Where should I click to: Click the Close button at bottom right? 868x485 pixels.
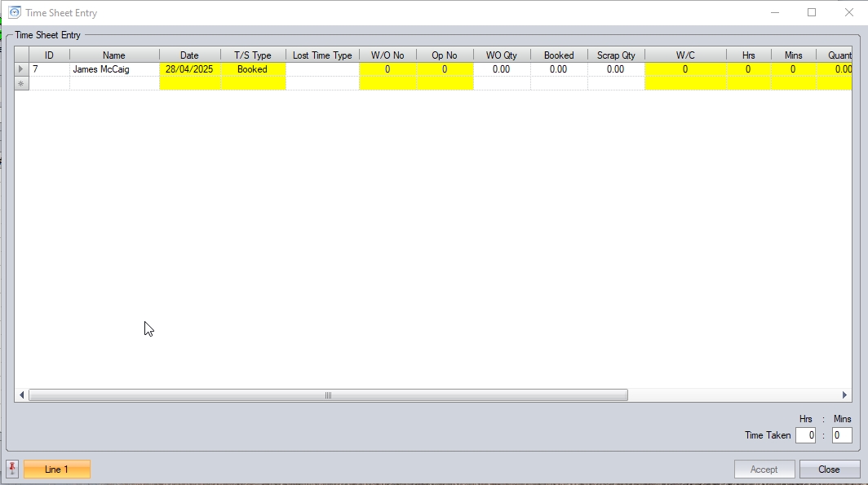(829, 469)
